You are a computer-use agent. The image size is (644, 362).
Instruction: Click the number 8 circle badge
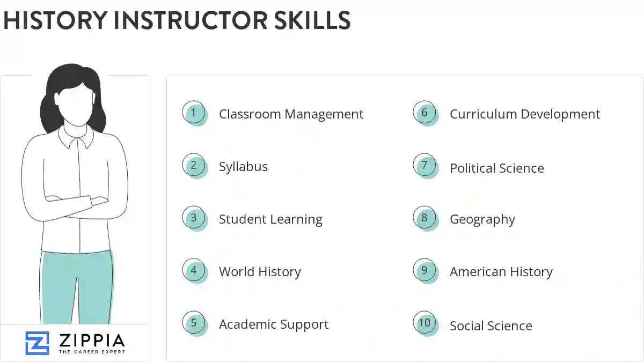point(425,218)
